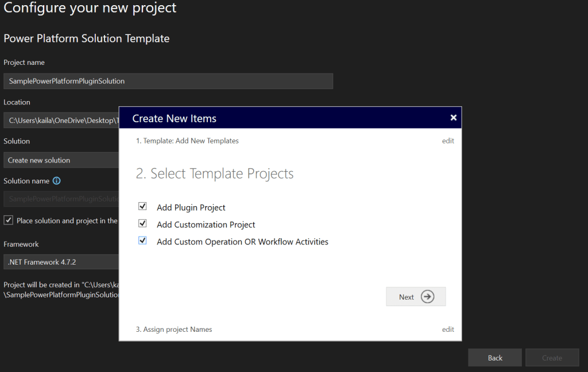Viewport: 588px width, 372px height.
Task: Click the edit link for step 1
Action: [448, 141]
